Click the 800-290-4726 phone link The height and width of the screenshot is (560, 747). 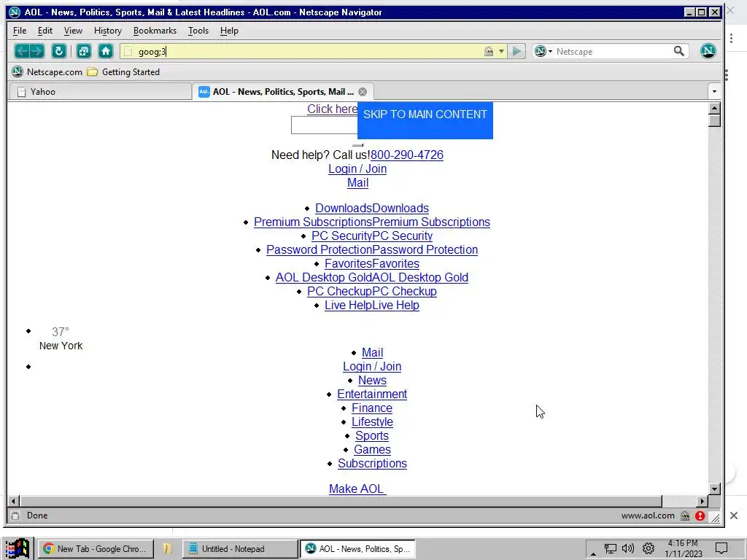click(407, 155)
